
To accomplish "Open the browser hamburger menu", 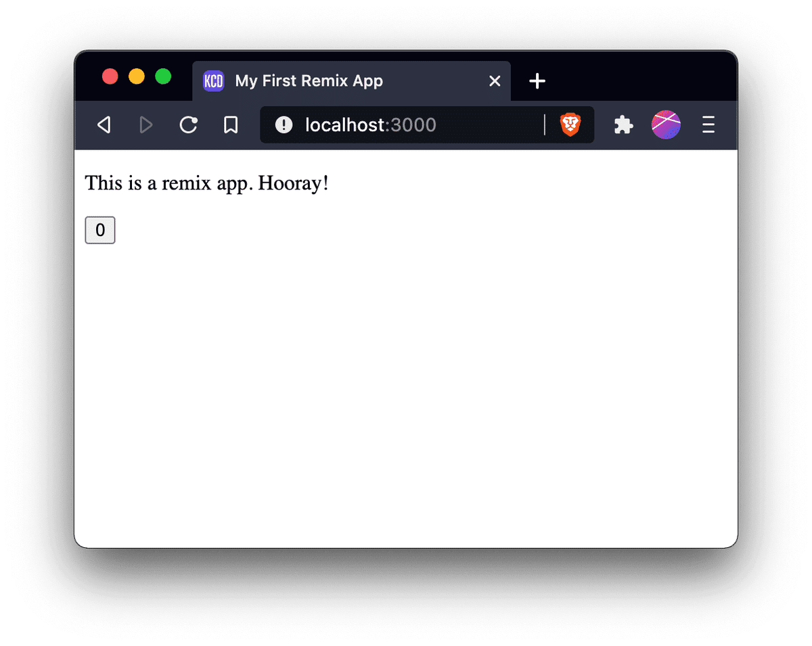I will point(708,124).
